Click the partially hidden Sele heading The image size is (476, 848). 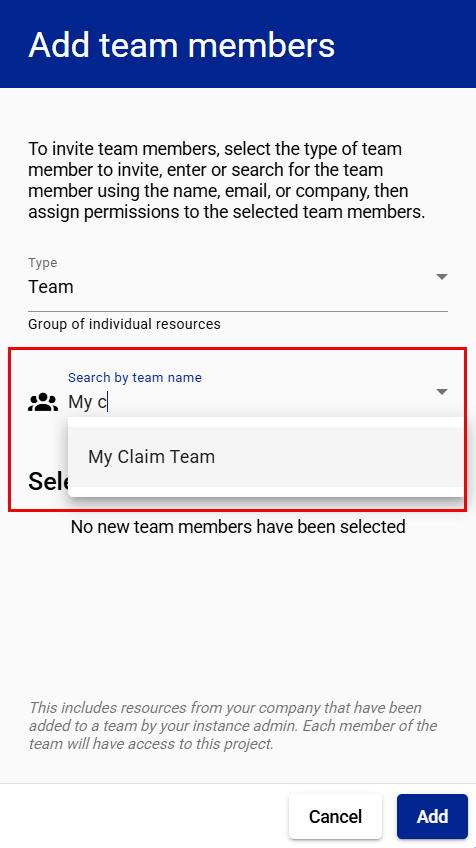(48, 480)
